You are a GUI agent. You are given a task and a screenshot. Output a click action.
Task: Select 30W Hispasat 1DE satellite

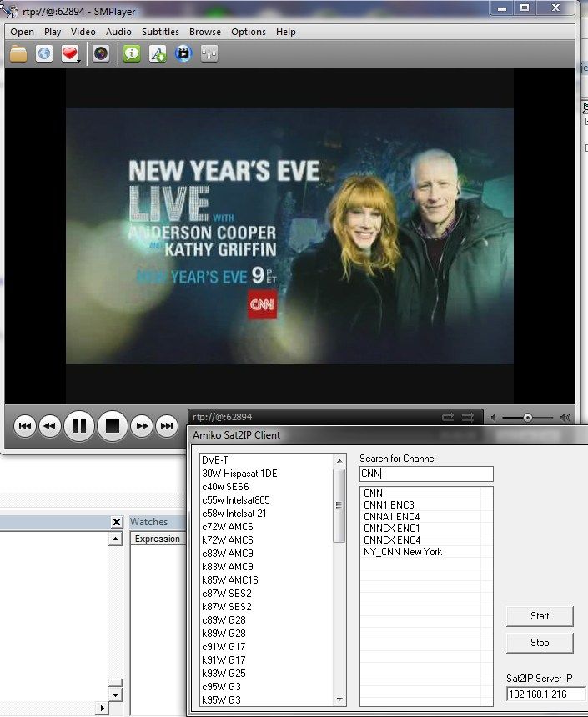268,474
